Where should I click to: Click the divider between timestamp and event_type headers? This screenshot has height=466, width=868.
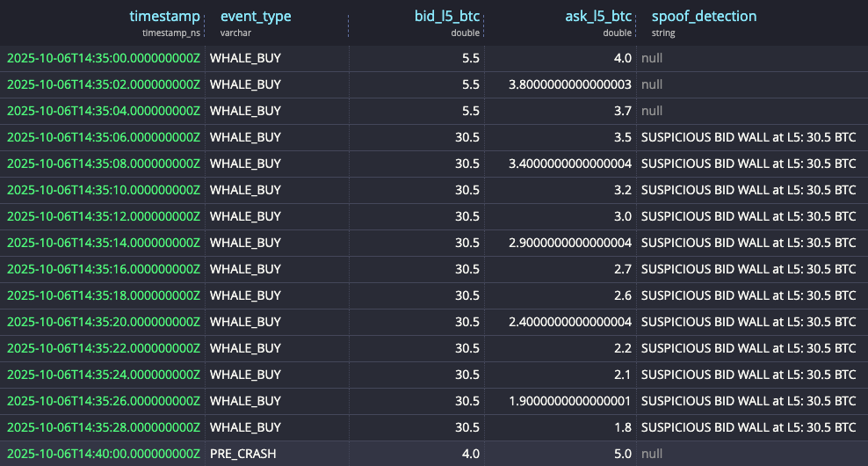205,24
